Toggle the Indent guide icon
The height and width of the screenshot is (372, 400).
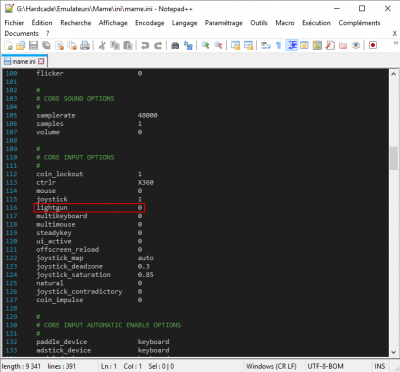pyautogui.click(x=292, y=45)
